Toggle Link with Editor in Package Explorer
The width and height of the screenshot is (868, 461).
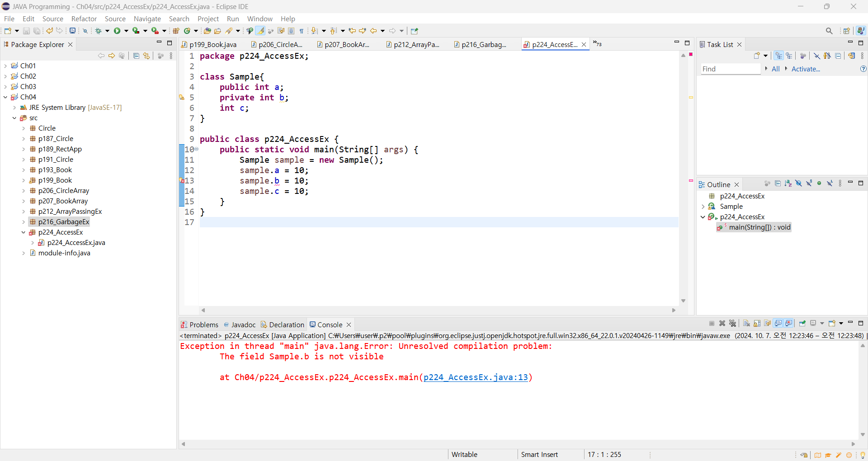[146, 56]
